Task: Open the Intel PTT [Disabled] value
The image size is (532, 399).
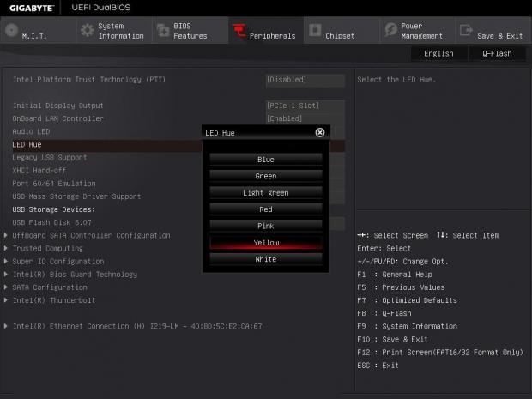Action: click(305, 80)
